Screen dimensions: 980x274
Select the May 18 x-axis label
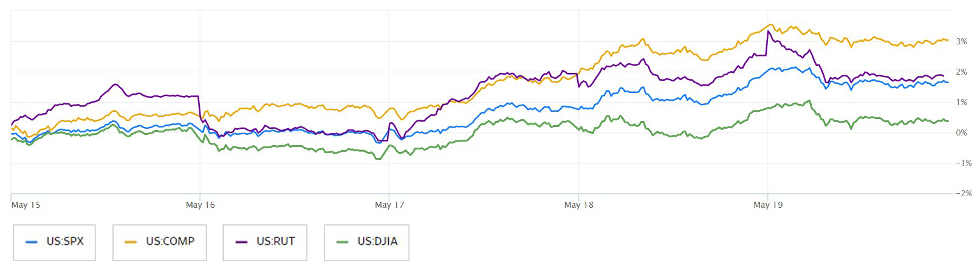point(578,205)
